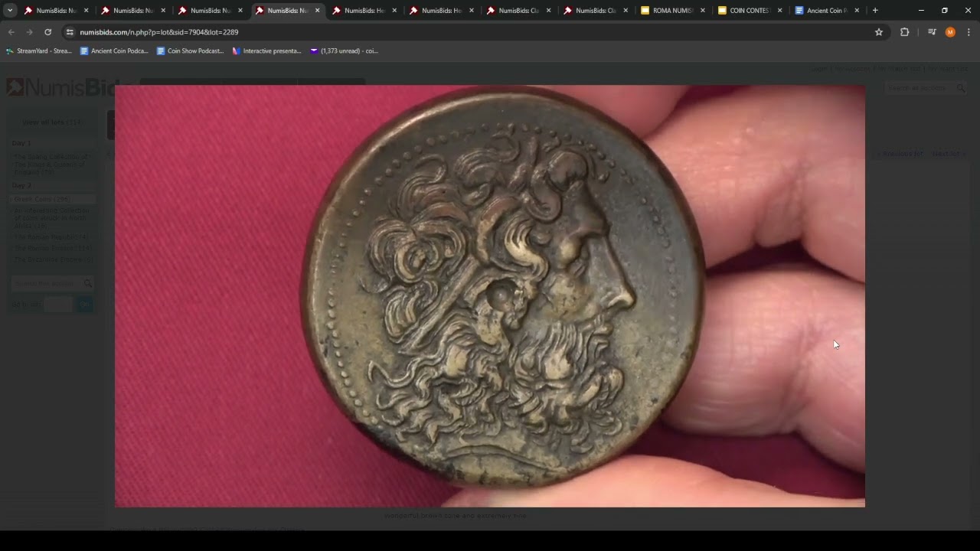
Task: Go to Next lot
Action: click(x=947, y=154)
